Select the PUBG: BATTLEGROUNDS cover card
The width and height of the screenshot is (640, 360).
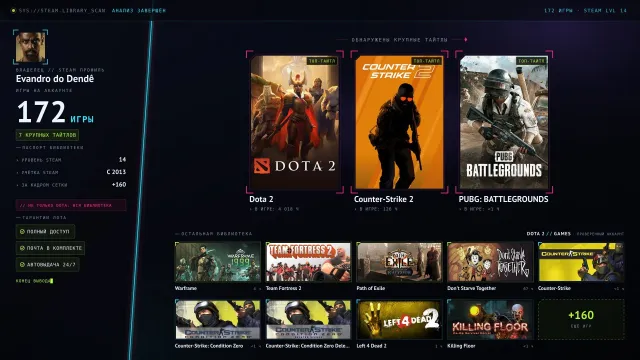click(504, 122)
